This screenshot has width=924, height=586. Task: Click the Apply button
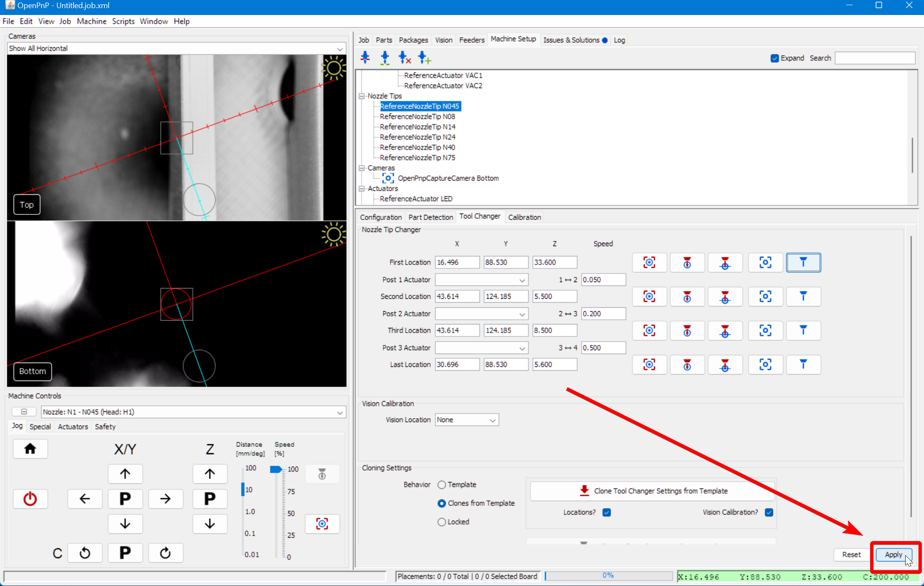[893, 554]
